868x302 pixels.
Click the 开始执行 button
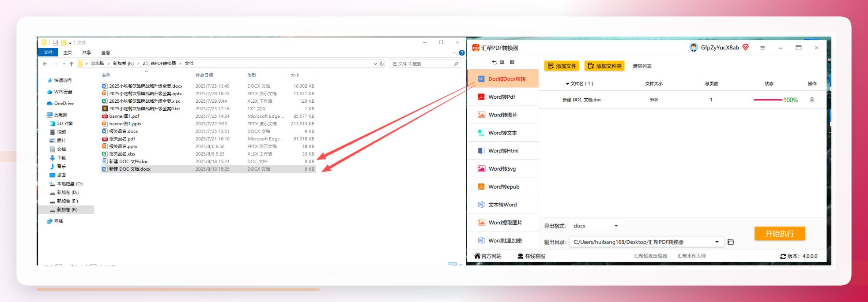(780, 234)
